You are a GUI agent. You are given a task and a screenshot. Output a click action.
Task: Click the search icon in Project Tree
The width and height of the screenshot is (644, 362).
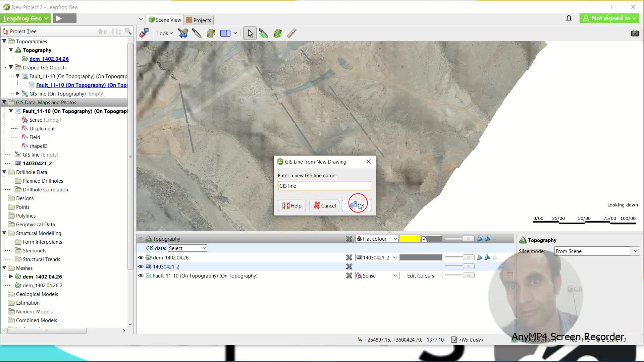pos(128,31)
